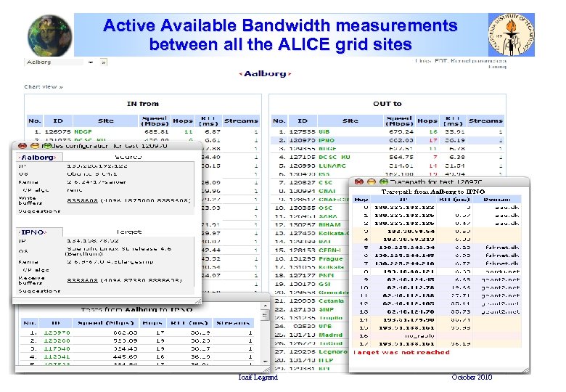Maximize the configuration window with the green button

(x=46, y=146)
